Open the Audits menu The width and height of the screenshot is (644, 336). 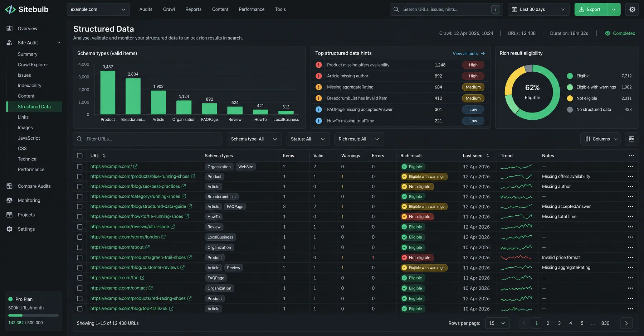tap(146, 9)
